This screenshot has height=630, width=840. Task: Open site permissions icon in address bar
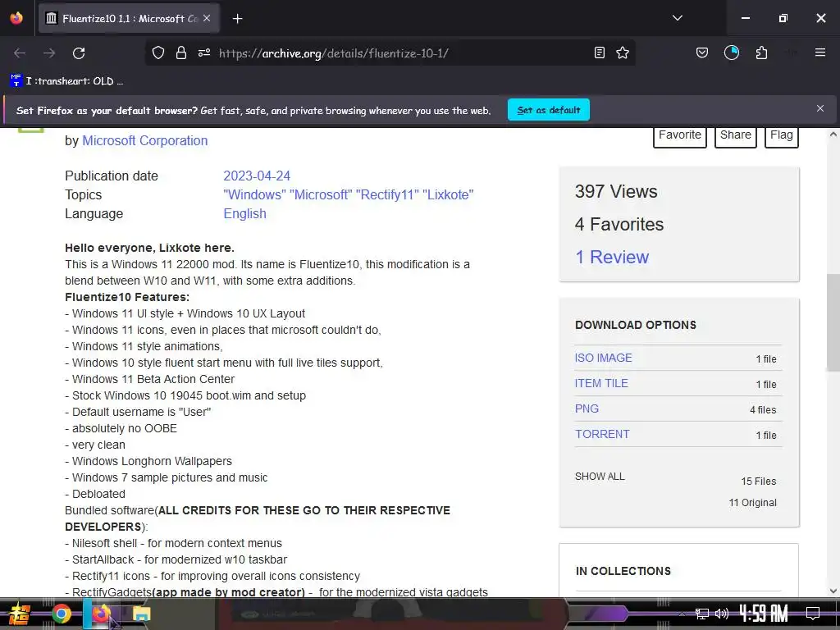point(204,52)
